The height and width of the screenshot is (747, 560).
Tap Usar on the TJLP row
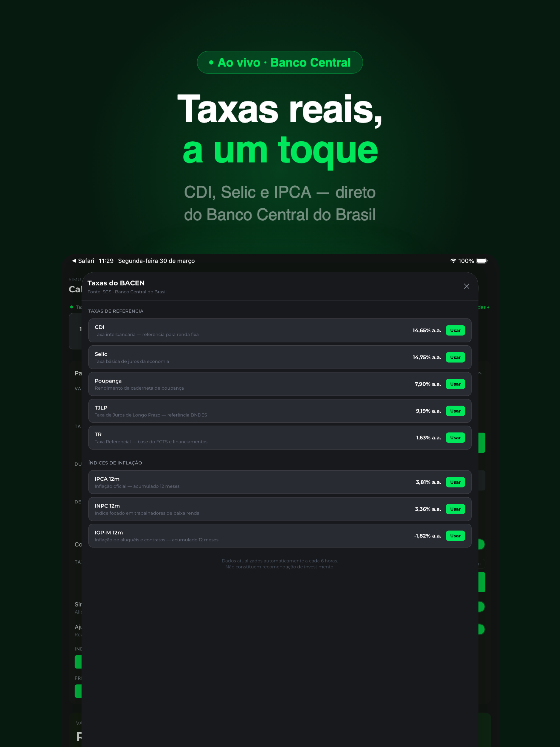coord(455,411)
